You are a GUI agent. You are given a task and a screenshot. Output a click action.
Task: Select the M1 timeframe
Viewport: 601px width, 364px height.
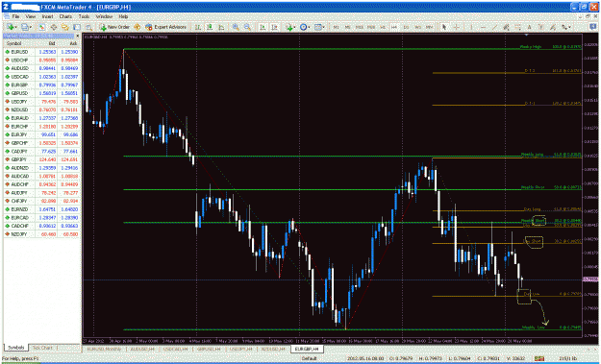coord(336,27)
